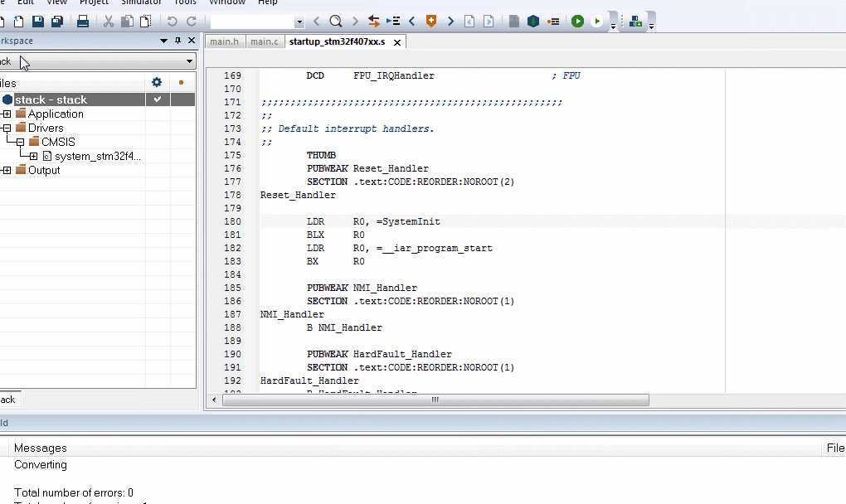Click the Go To line icon

point(393,22)
